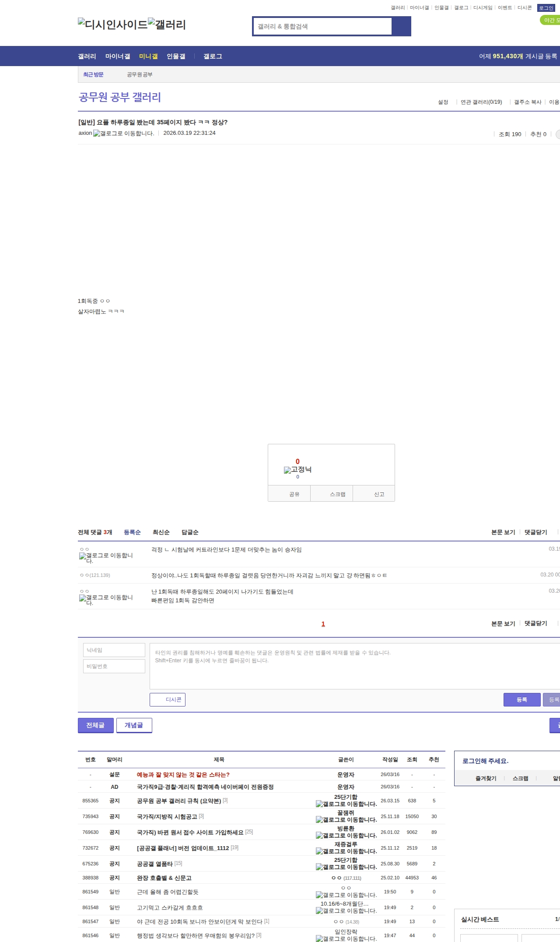560x942 pixels.
Task: Click the 고정닉 recommend icon
Action: pyautogui.click(x=297, y=470)
